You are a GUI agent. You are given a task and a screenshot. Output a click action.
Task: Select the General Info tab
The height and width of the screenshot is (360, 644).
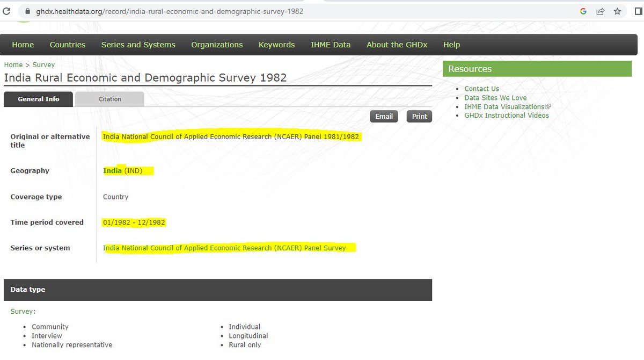click(x=38, y=99)
